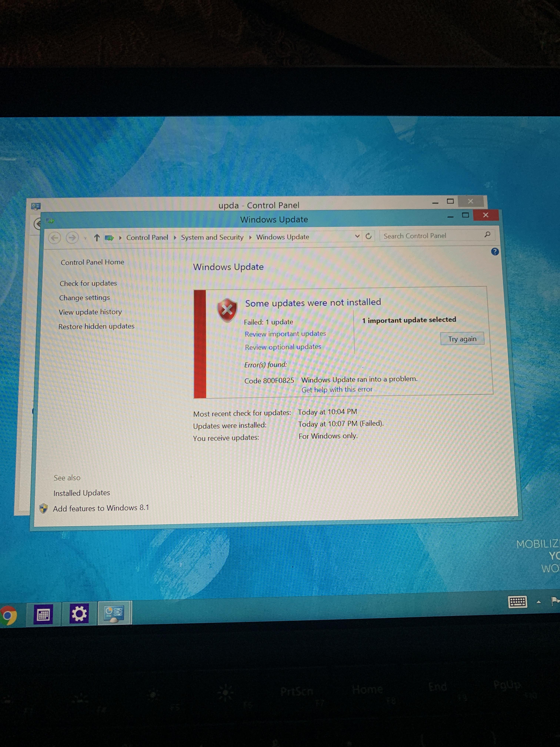Open PC Settings gear on the taskbar
Screen dimensions: 560x747
[79, 613]
